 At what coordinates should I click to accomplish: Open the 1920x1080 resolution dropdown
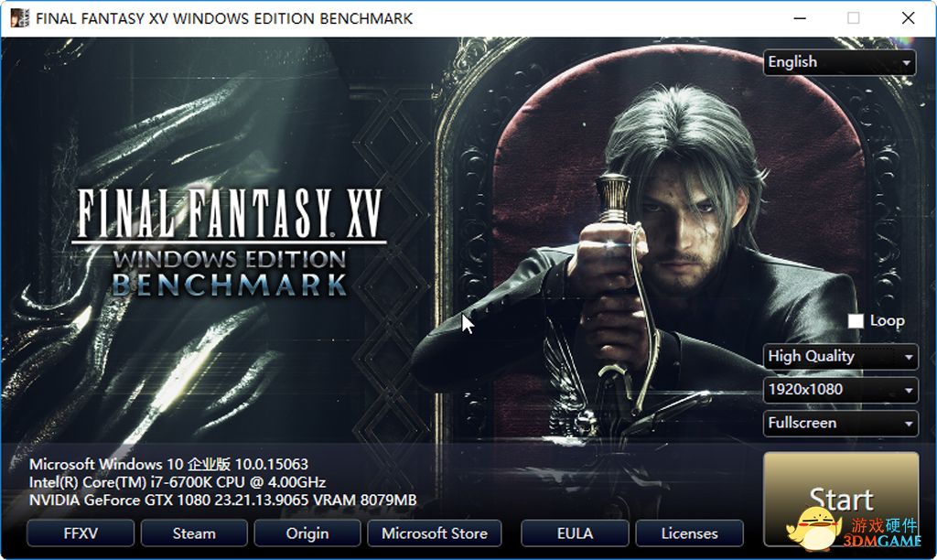click(840, 390)
